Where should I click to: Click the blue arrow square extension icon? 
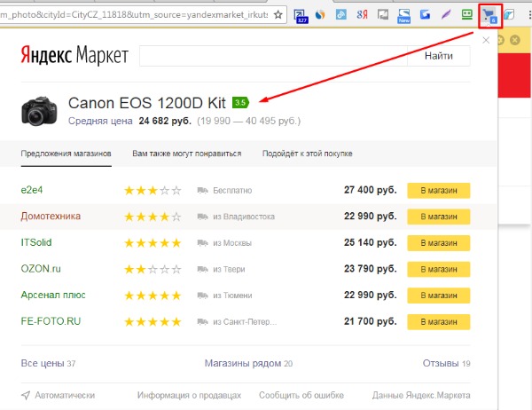click(425, 14)
